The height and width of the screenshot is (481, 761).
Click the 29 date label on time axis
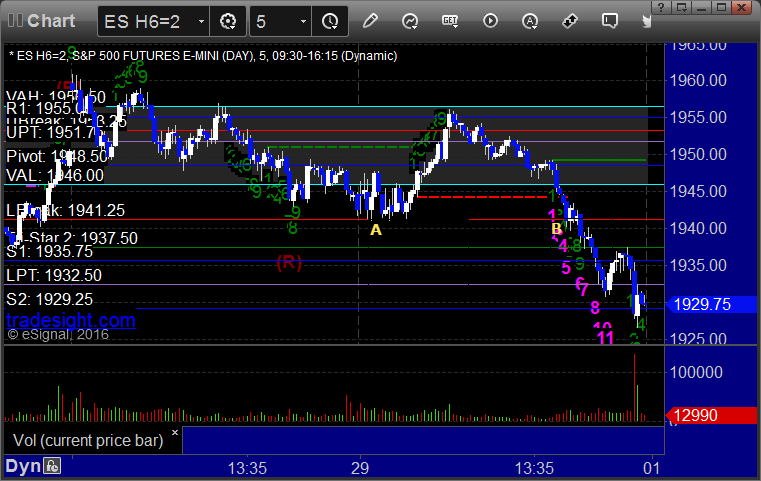(x=360, y=468)
